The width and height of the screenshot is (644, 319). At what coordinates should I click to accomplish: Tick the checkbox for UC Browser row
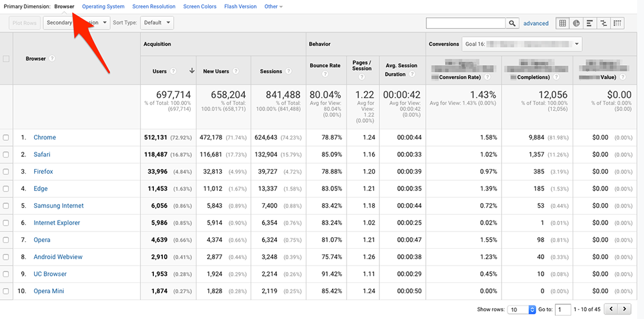tap(6, 275)
